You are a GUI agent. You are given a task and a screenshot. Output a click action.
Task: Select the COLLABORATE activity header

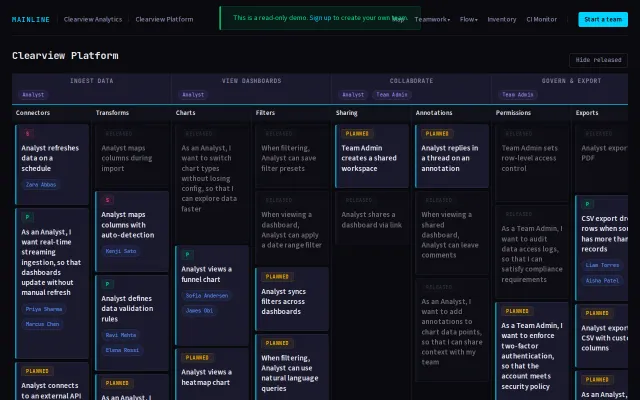[x=411, y=81]
